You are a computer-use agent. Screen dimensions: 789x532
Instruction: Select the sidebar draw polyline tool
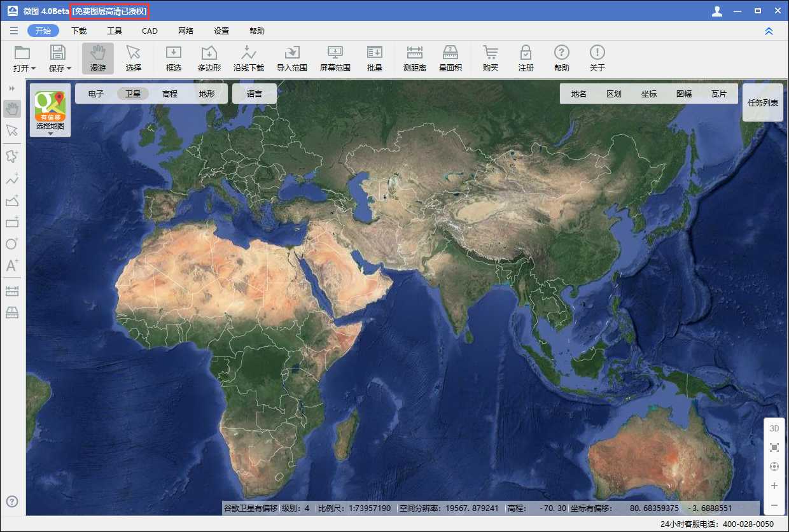click(12, 179)
